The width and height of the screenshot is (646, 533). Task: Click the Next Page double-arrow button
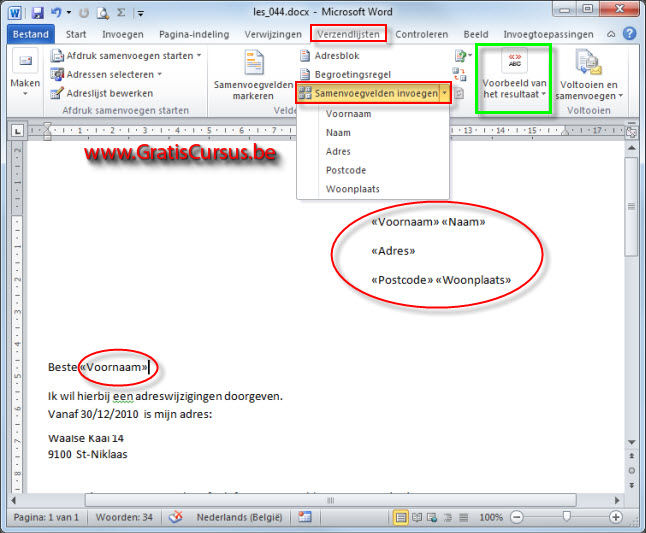pos(631,485)
